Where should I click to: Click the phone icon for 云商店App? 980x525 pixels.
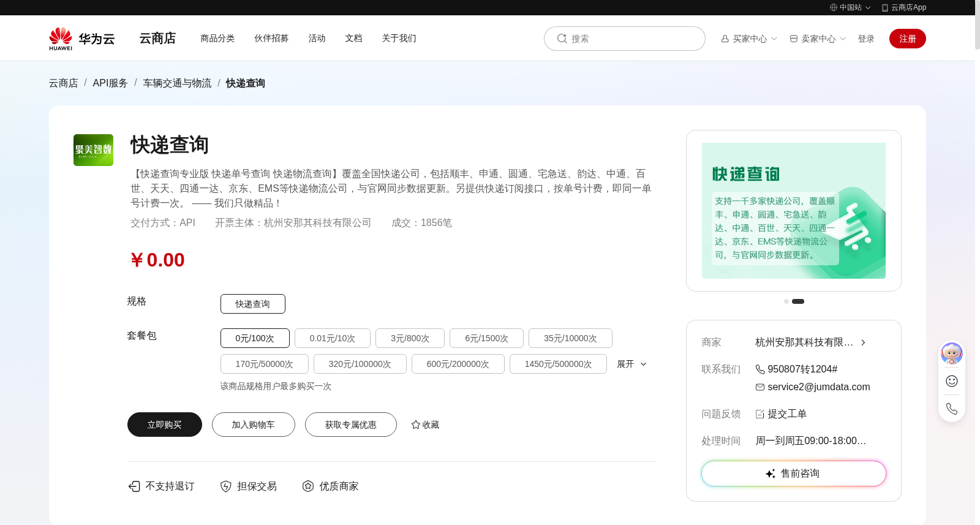coord(884,7)
